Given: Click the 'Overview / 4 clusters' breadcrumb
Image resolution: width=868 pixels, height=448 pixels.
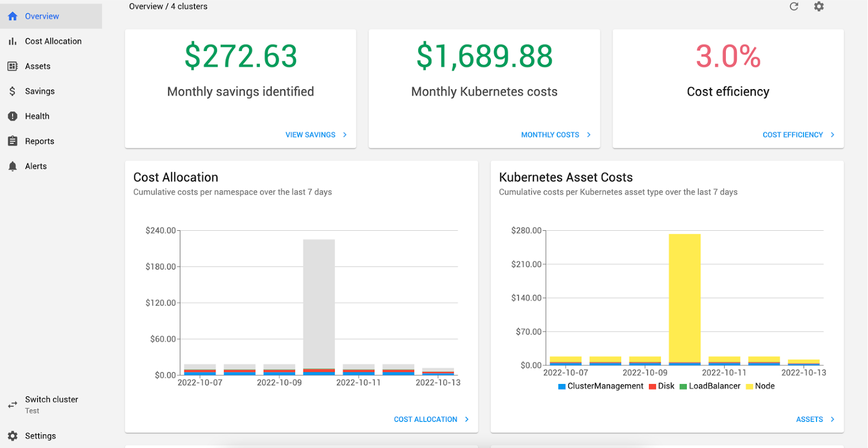Looking at the screenshot, I should pyautogui.click(x=168, y=7).
